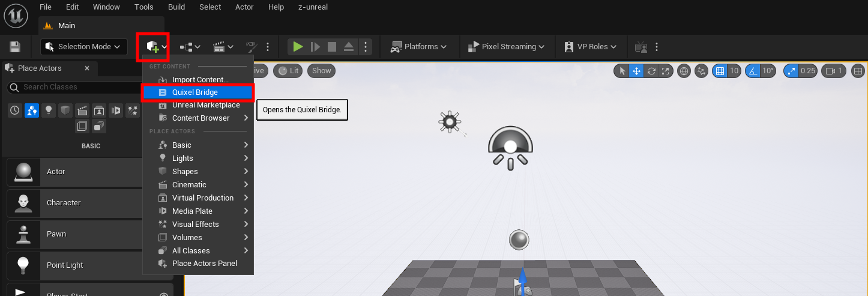The width and height of the screenshot is (868, 296).
Task: Toggle scale snapping icon
Action: pyautogui.click(x=791, y=71)
